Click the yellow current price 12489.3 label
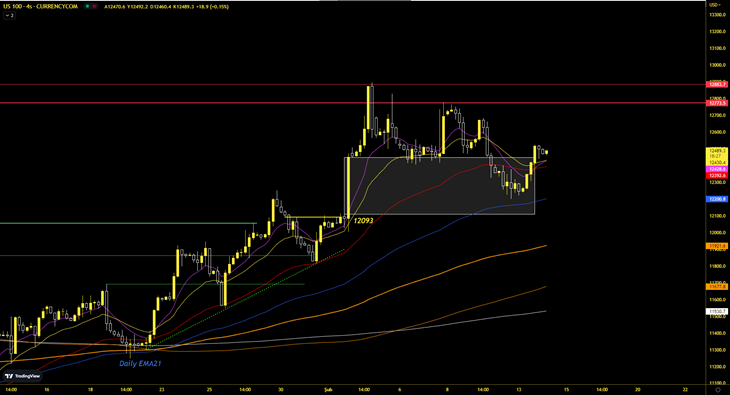730x395 pixels. click(716, 151)
